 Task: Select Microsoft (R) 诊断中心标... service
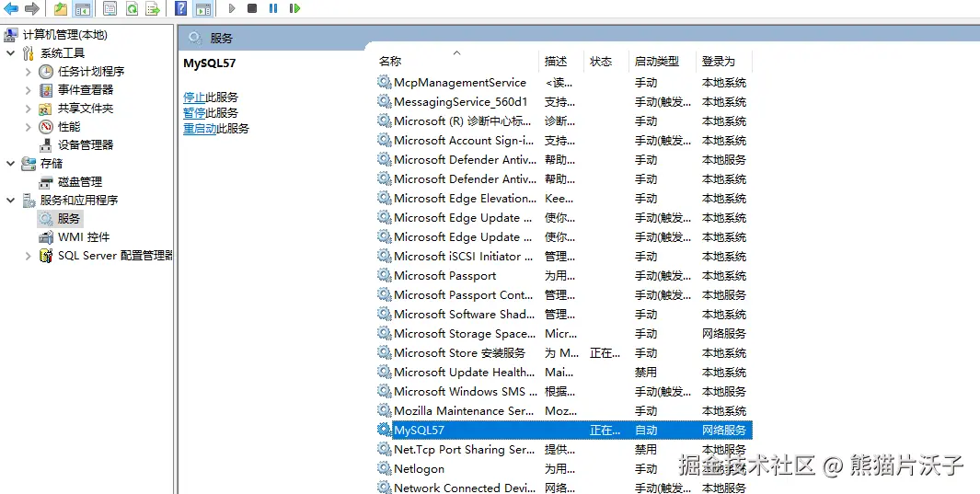(x=564, y=121)
